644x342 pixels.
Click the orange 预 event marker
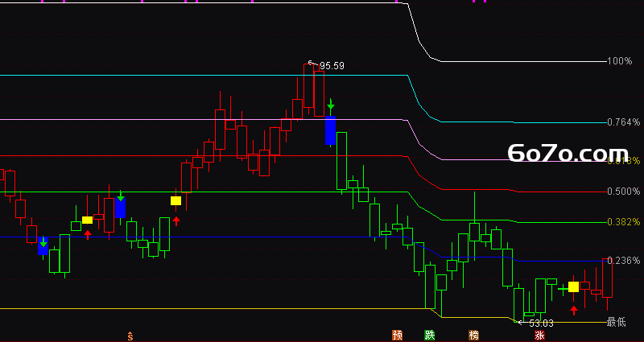(x=397, y=335)
